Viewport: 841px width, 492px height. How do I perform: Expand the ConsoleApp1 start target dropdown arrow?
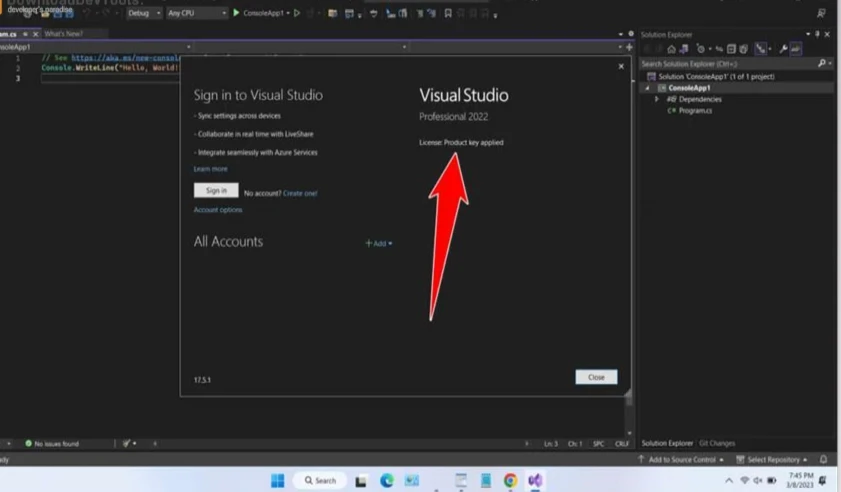coord(288,13)
